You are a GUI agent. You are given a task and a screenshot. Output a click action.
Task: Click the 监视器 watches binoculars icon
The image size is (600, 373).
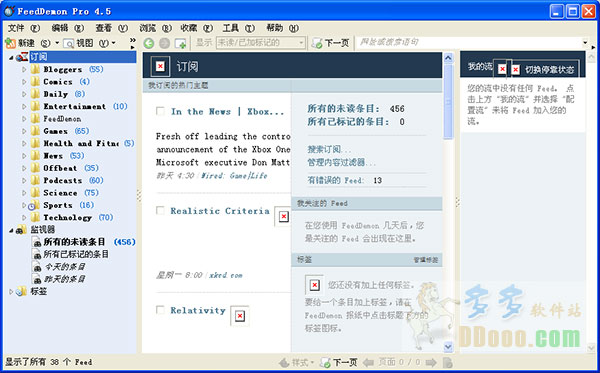point(21,230)
